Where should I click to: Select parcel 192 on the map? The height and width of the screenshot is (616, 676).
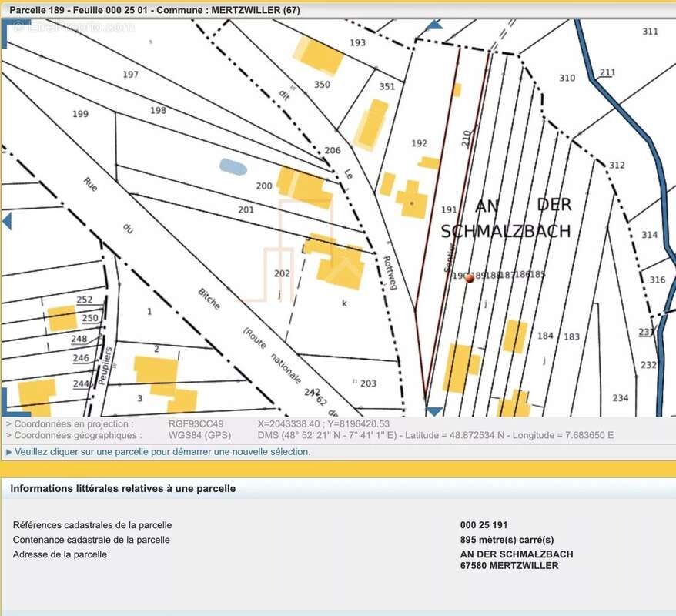point(419,143)
